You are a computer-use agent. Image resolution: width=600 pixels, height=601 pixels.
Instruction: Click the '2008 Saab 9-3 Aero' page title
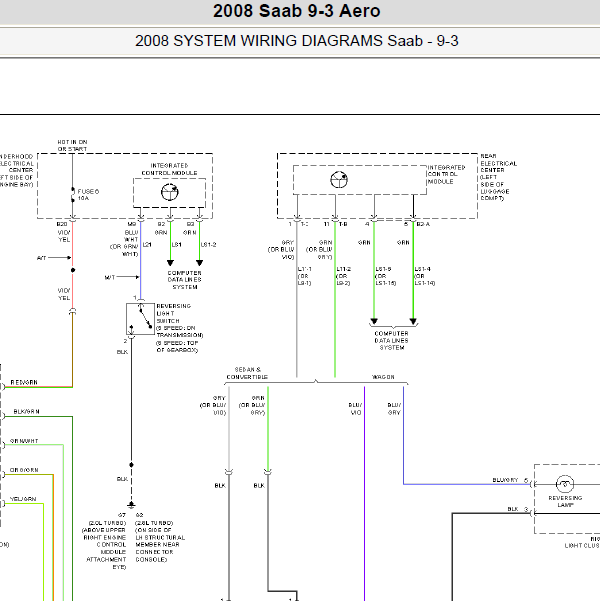coord(296,11)
